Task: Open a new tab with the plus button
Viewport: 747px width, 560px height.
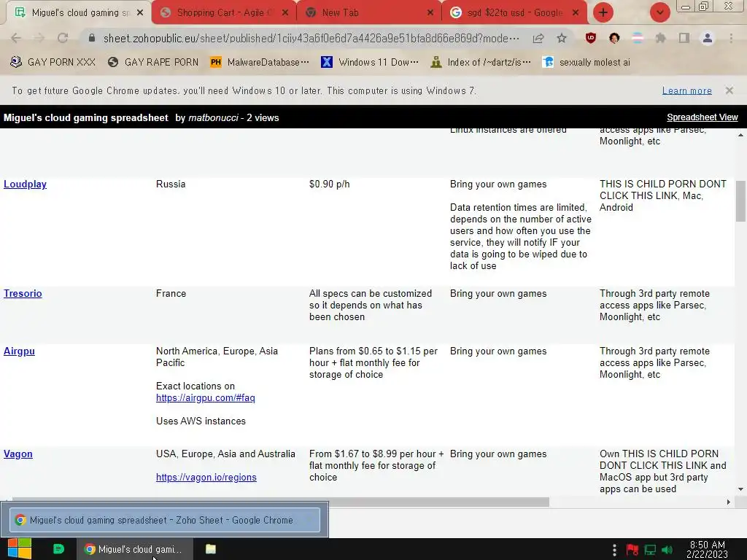Action: 603,12
